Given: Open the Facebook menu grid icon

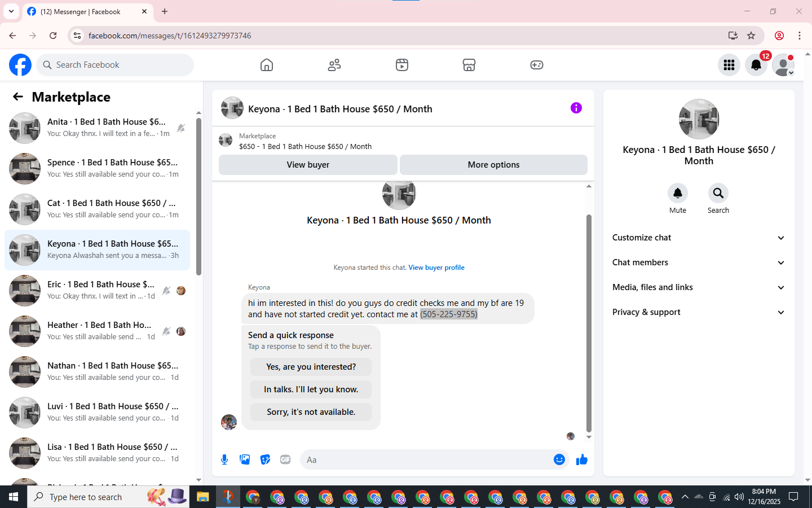Looking at the screenshot, I should [729, 65].
